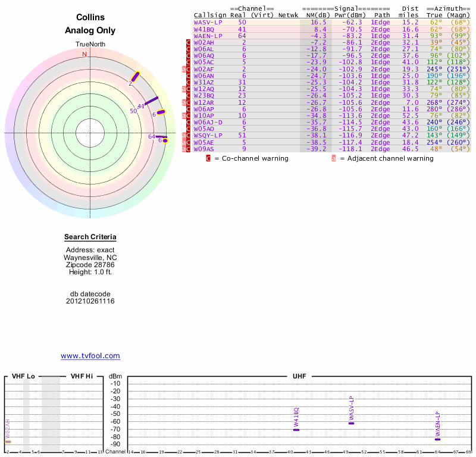The height and width of the screenshot is (457, 476).
Task: Click the WASV-LP signal bar in the UHF chart
Action: click(x=351, y=423)
